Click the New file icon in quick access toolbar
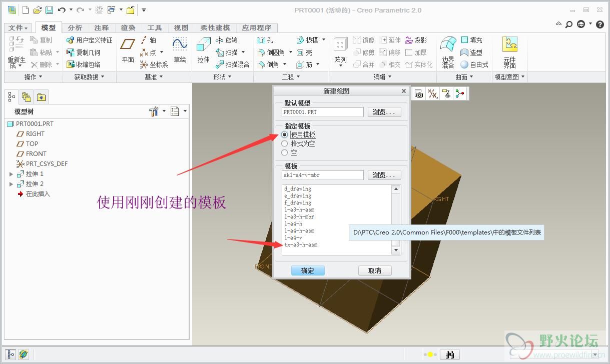The width and height of the screenshot is (610, 364). (25, 10)
